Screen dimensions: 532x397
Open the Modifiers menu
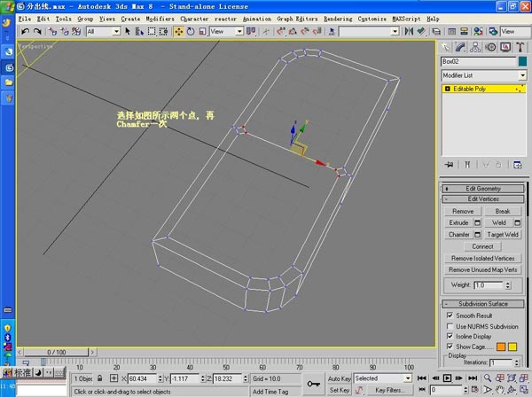tap(160, 19)
